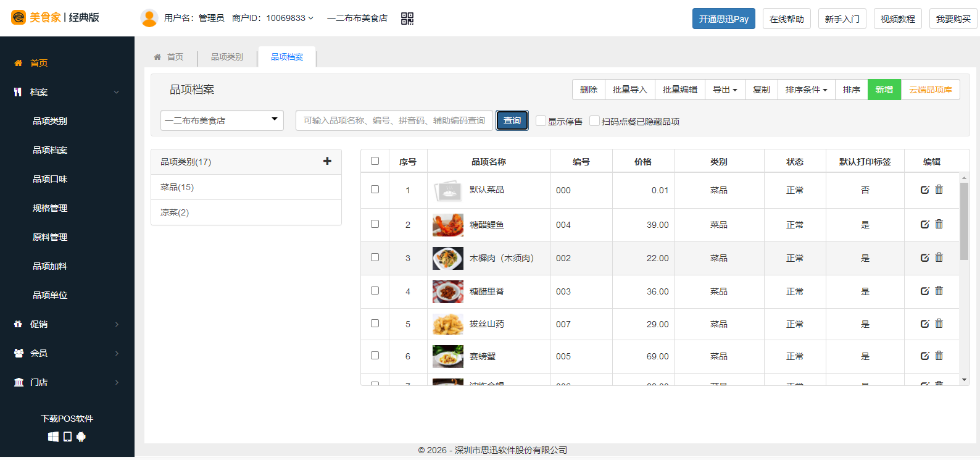Open the 商户ID 10069833 dropdown
This screenshot has width=980, height=460.
tap(273, 18)
